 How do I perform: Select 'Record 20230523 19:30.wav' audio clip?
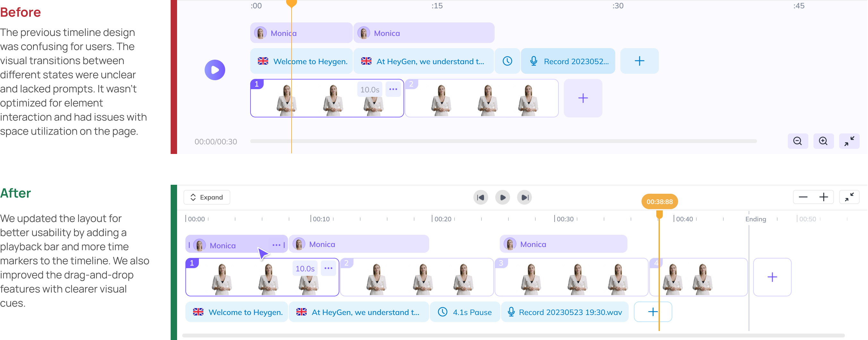pyautogui.click(x=565, y=312)
